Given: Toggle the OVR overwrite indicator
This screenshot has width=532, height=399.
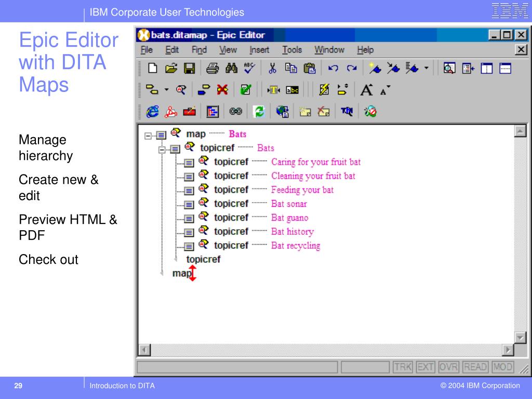Looking at the screenshot, I should pyautogui.click(x=448, y=367).
